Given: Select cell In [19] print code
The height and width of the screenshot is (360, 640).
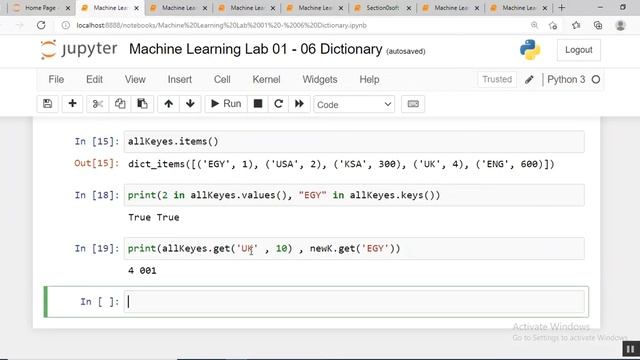Looking at the screenshot, I should pos(354,249).
